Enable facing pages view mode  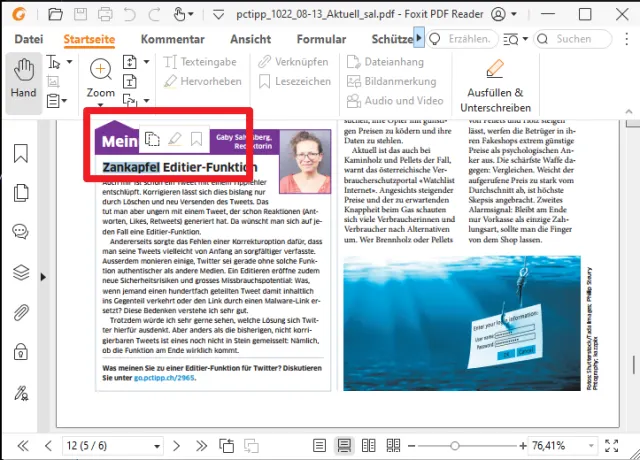[369, 446]
